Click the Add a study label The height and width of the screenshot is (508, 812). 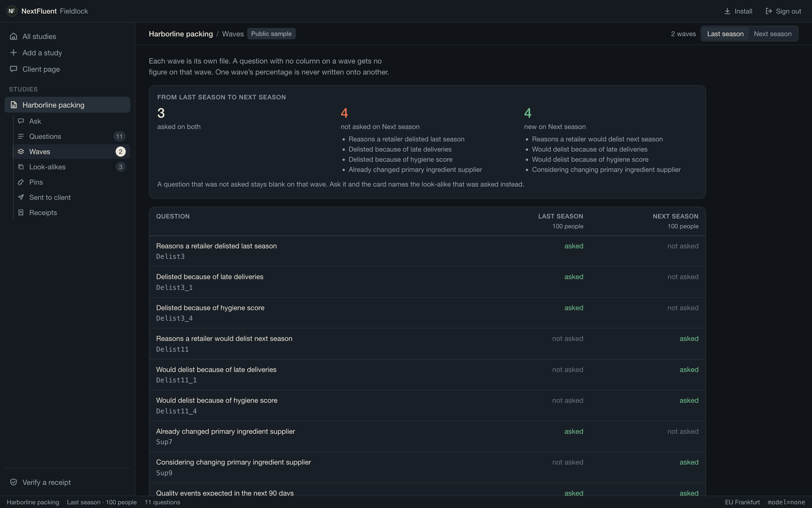coord(42,53)
